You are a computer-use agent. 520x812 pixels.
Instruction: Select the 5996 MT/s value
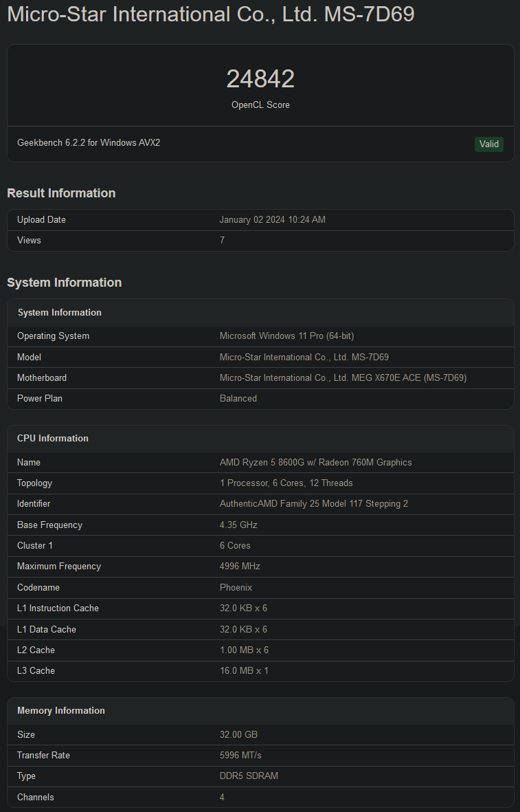(x=240, y=756)
